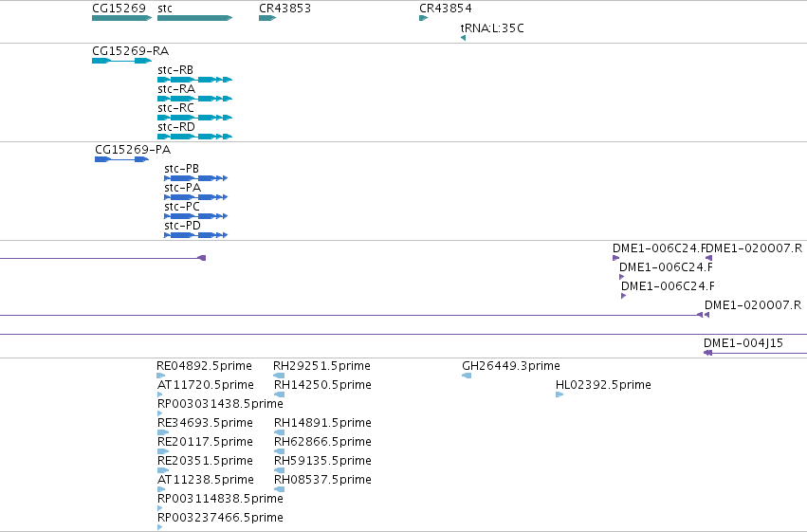Open the stc-PC protein feature

196,216
